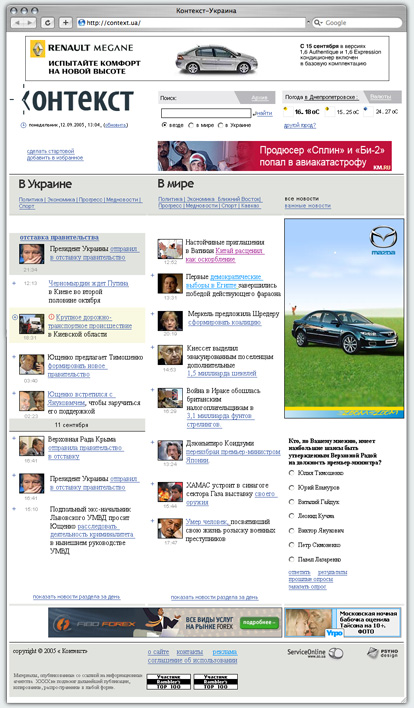The width and height of the screenshot is (414, 708).
Task: Click the Renault Megane banner ad
Action: coord(207,59)
